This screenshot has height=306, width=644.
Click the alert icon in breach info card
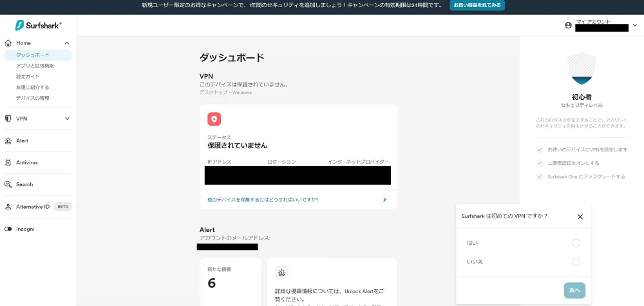pyautogui.click(x=282, y=273)
